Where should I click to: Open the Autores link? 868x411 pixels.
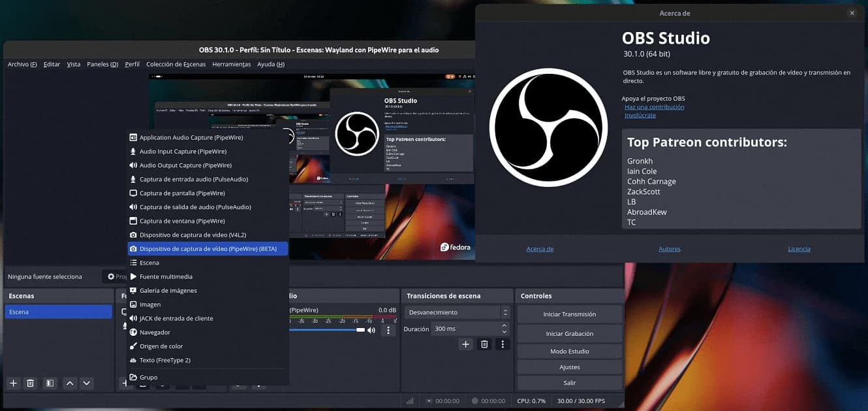pyautogui.click(x=670, y=249)
